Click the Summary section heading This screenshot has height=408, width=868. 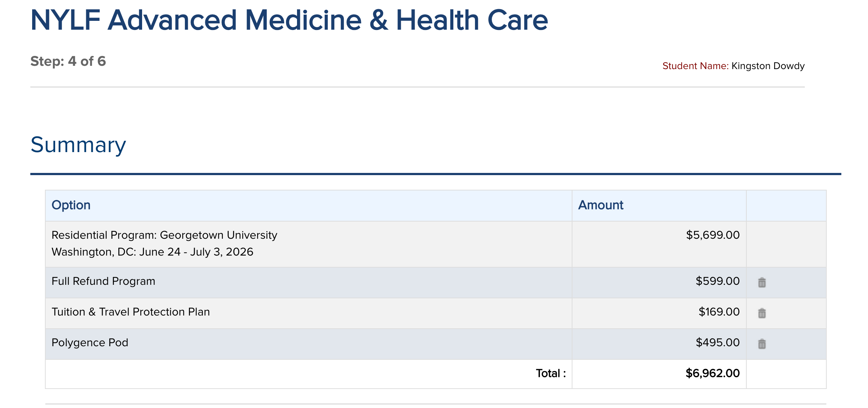point(78,145)
